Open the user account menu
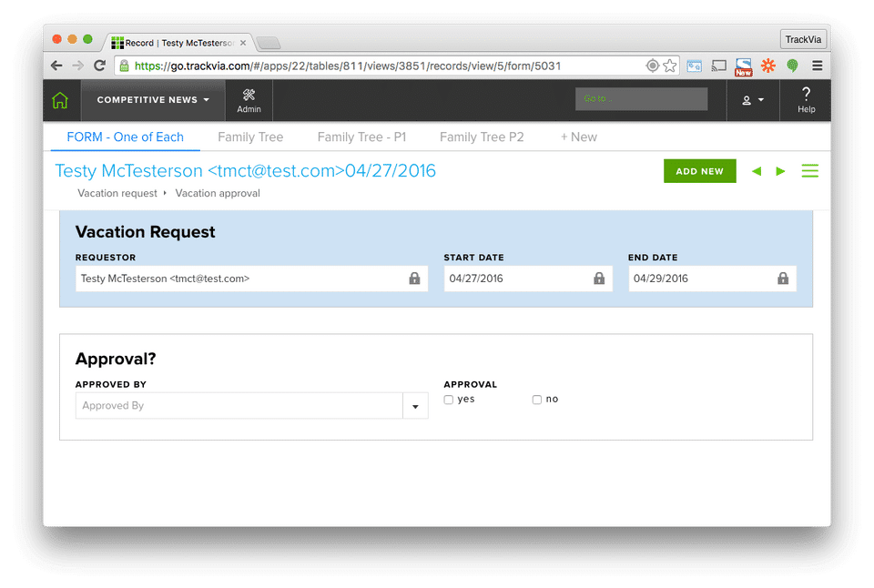 coord(753,100)
